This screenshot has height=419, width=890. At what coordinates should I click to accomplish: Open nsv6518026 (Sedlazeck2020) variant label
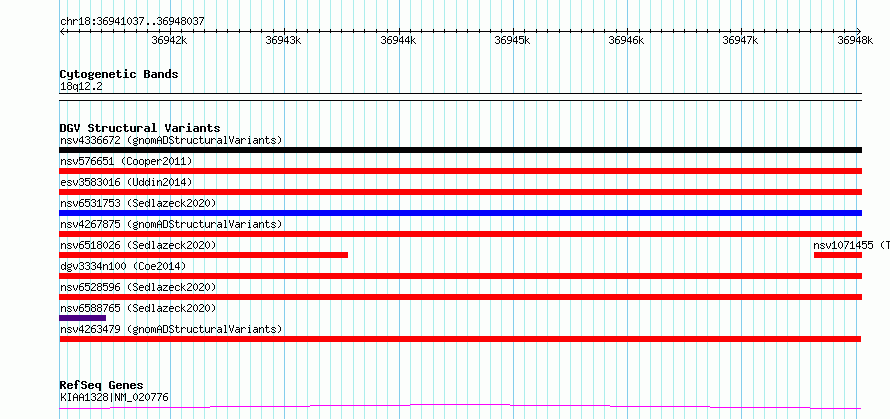(x=138, y=245)
